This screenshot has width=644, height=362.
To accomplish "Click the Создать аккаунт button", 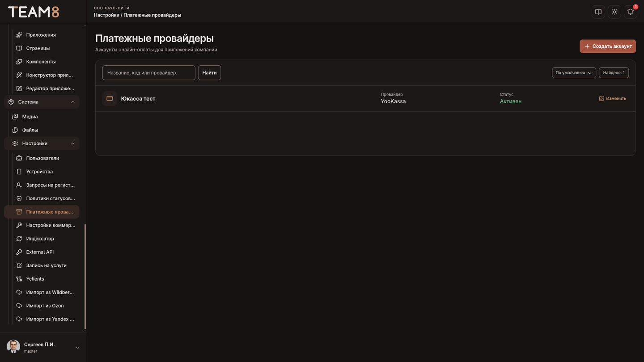I will coord(608,46).
